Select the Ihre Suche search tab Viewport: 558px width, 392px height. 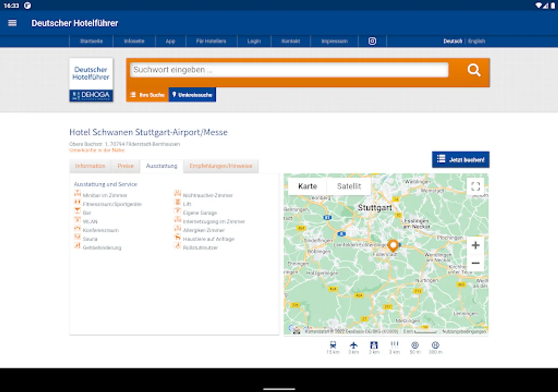[x=147, y=95]
